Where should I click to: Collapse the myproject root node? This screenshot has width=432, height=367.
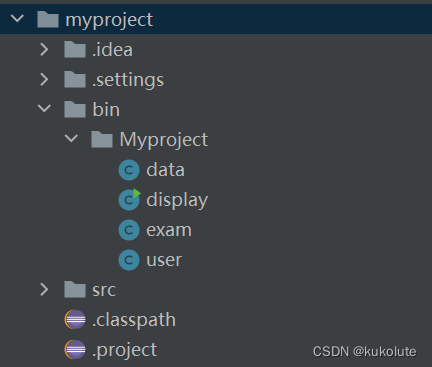[x=17, y=18]
